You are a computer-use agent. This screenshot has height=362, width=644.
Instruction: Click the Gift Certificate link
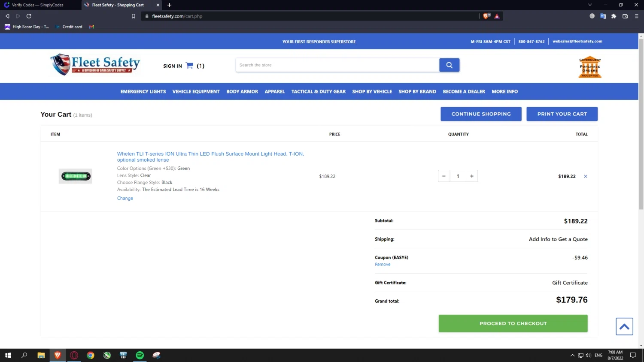570,283
